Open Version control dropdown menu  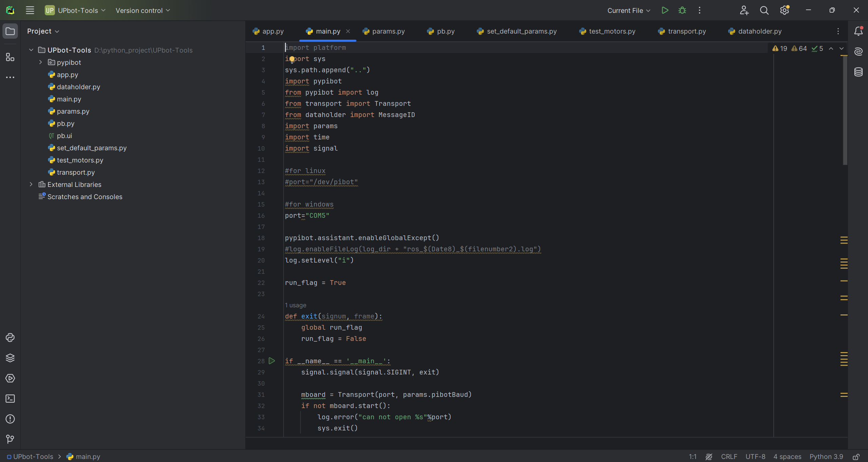tap(142, 11)
